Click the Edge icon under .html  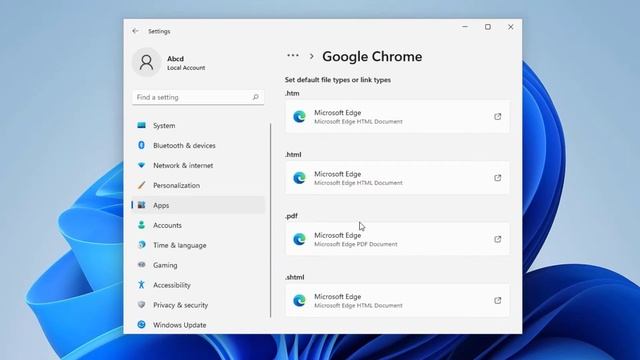(x=299, y=178)
